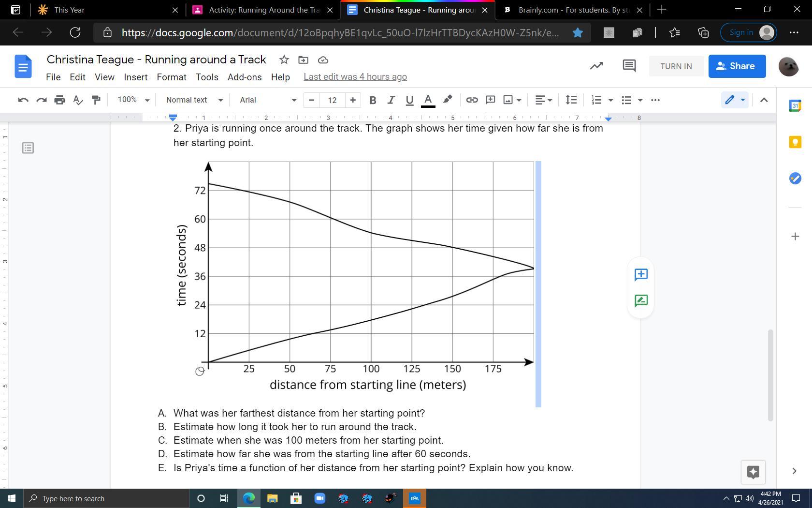Click the Share button
Screen dimensions: 812x508
click(737, 66)
